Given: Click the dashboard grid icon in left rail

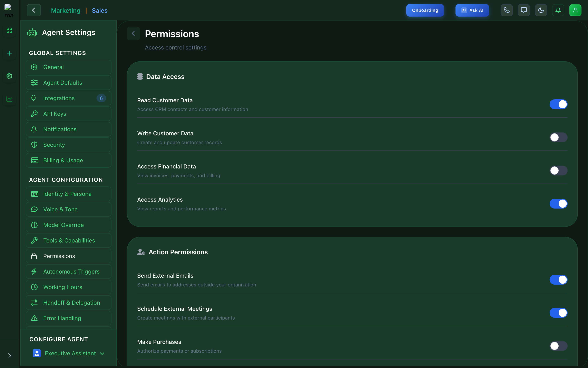Looking at the screenshot, I should pos(9,30).
